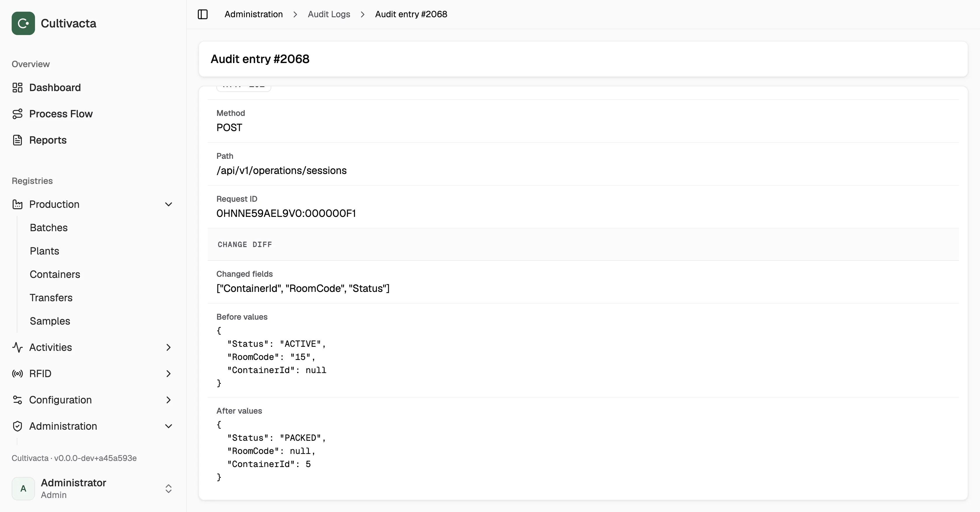Image resolution: width=980 pixels, height=512 pixels.
Task: Click the POST method value
Action: click(x=229, y=128)
